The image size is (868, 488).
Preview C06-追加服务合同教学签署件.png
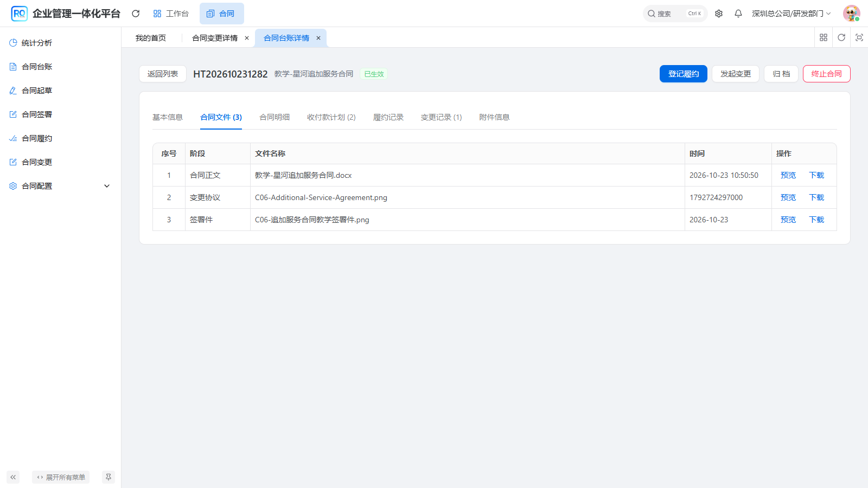click(788, 220)
